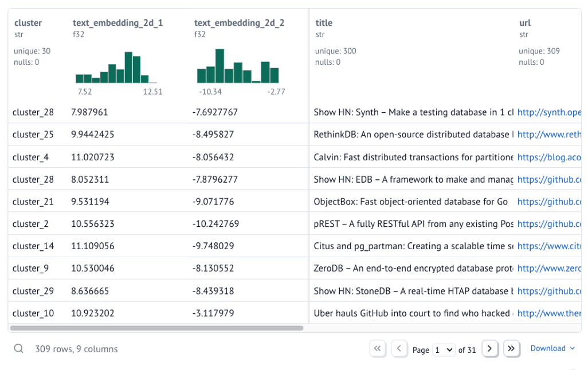Click the Calvin: Fast distributed transactions cell
The image size is (588, 370).
[x=414, y=158]
